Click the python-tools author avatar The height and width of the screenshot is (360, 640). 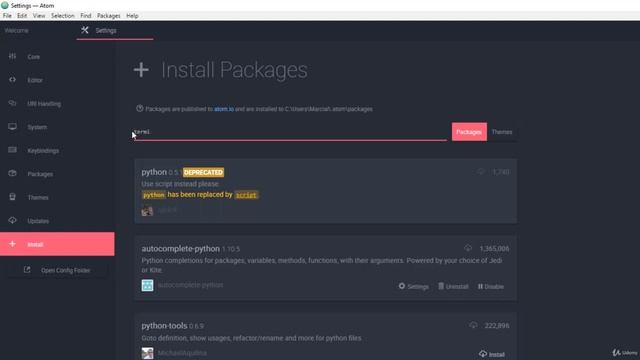coord(147,353)
